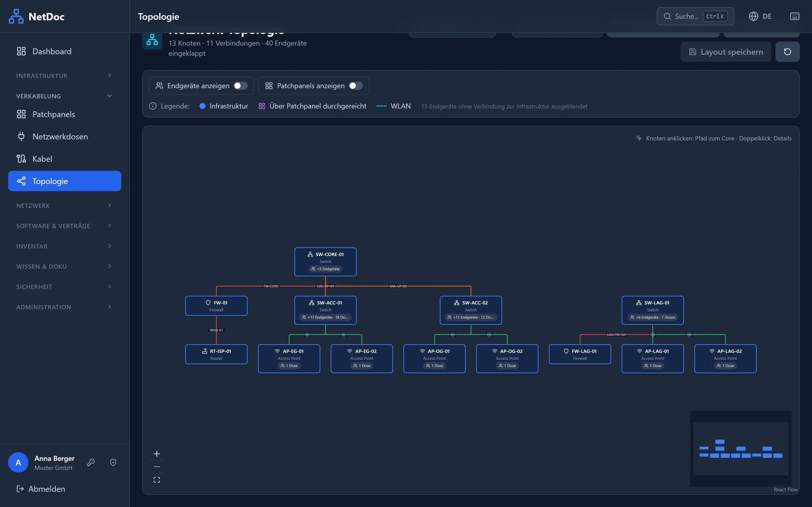The image size is (812, 507).
Task: Open keyboard shortcuts icon in header
Action: coord(794,16)
